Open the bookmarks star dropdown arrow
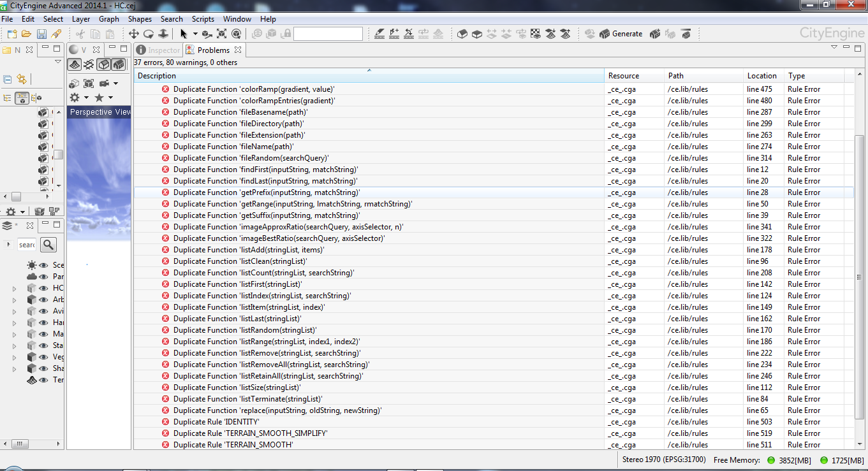Screen dimensions: 868x471 pos(110,98)
